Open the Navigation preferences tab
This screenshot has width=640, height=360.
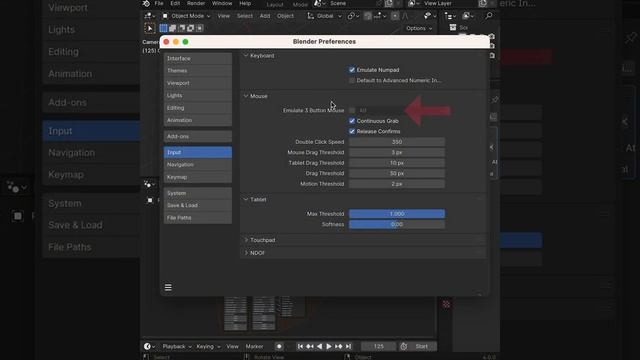pos(198,164)
